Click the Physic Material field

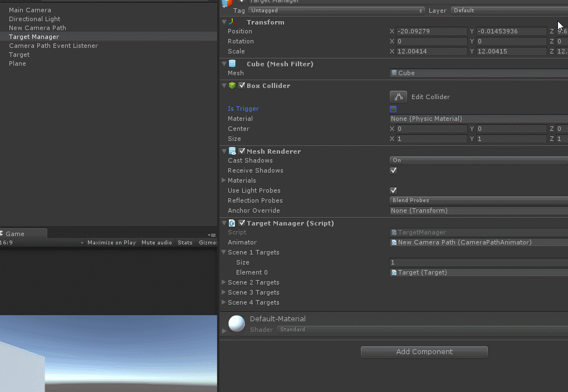tap(478, 119)
